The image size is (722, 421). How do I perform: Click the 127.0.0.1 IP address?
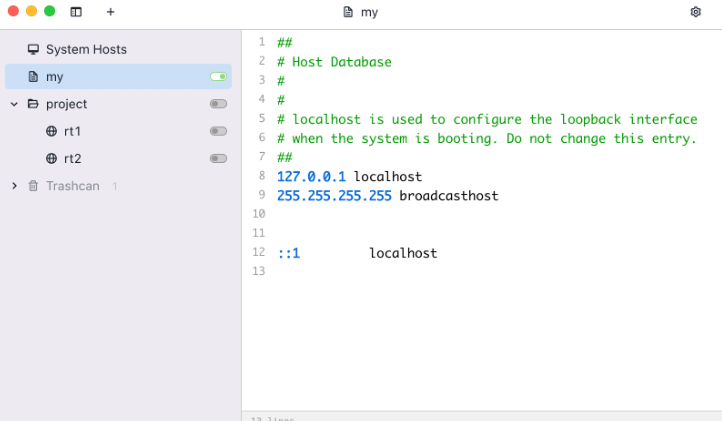pos(311,176)
